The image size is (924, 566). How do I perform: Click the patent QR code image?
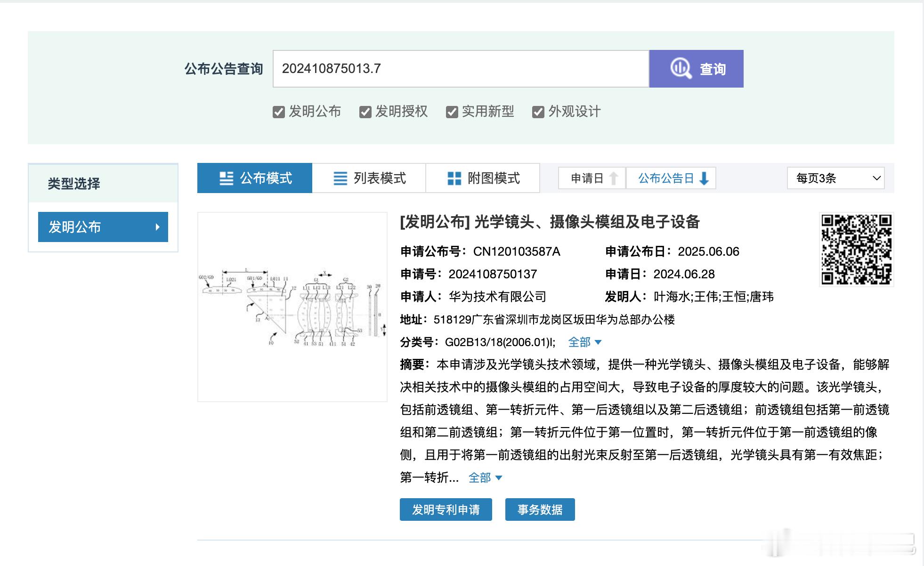point(856,250)
